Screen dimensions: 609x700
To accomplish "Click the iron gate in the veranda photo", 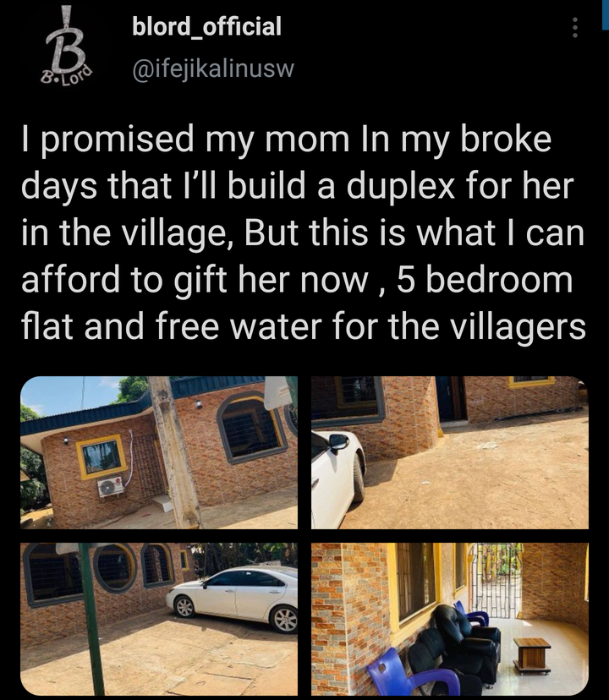I will (x=496, y=579).
